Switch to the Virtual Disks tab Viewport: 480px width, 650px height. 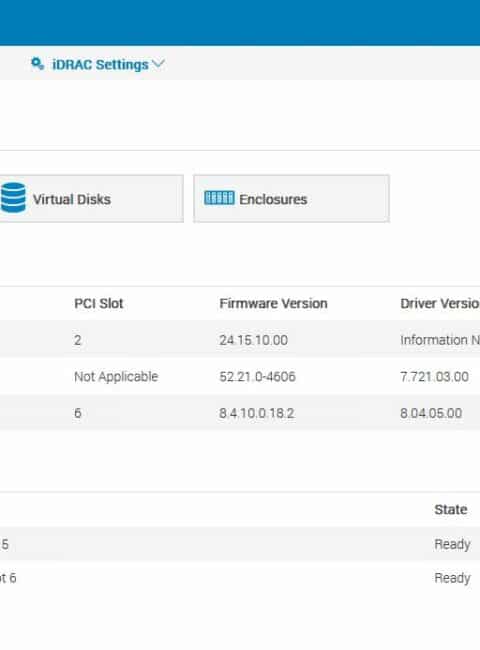[91, 199]
